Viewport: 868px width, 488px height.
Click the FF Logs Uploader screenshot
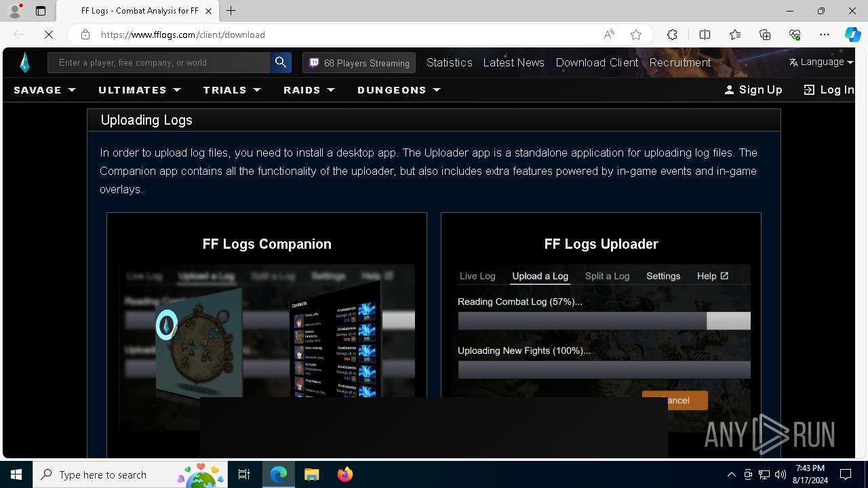click(601, 348)
